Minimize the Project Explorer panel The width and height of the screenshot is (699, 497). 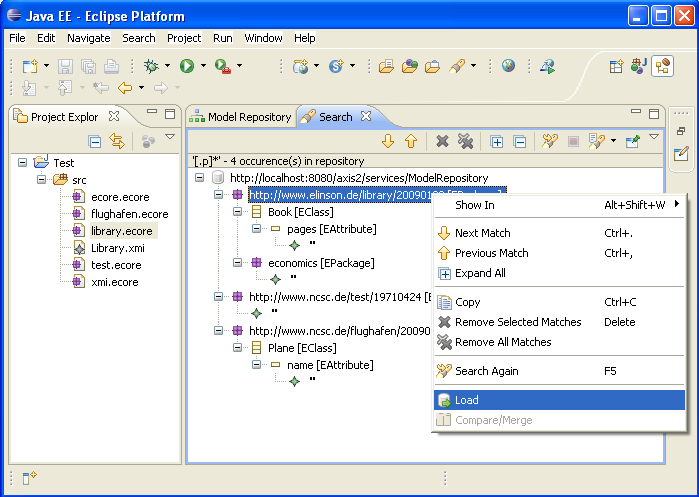pyautogui.click(x=152, y=111)
